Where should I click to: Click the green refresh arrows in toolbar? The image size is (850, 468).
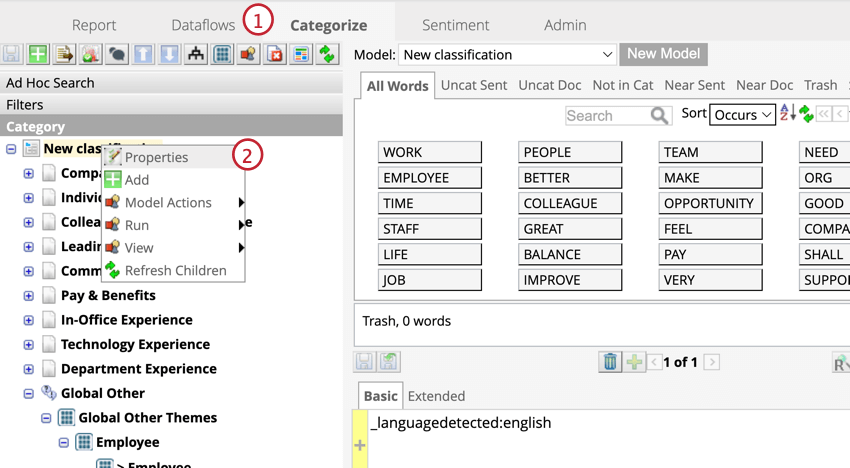(x=327, y=54)
